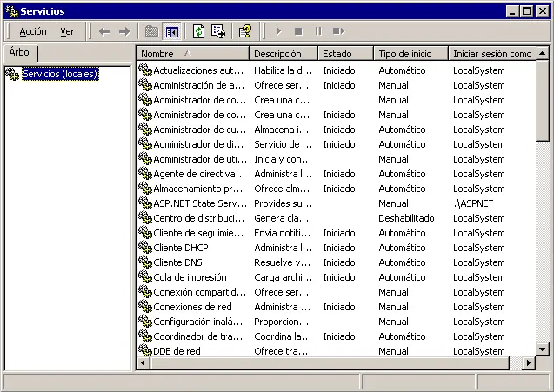Viewport: 554px width, 392px height.
Task: Open the Ver menu
Action: tap(67, 31)
